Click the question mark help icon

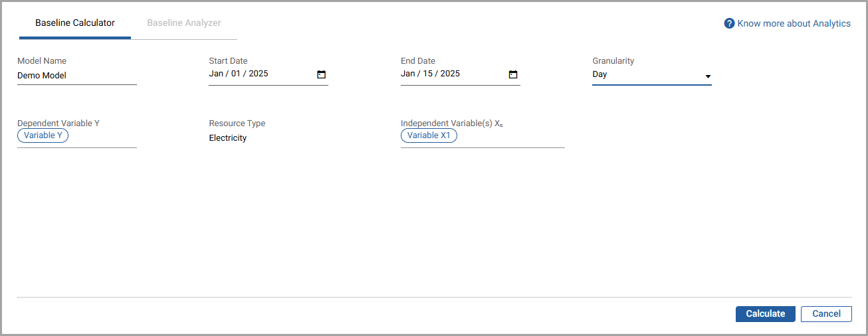pyautogui.click(x=729, y=23)
